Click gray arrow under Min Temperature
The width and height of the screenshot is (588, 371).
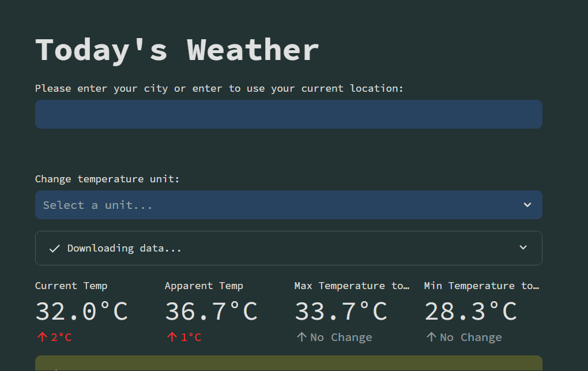pos(431,338)
